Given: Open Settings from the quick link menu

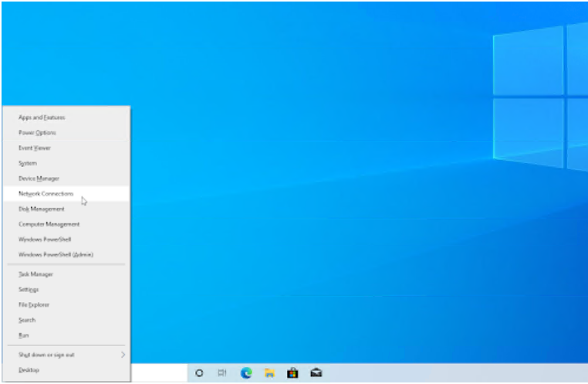Looking at the screenshot, I should click(29, 290).
